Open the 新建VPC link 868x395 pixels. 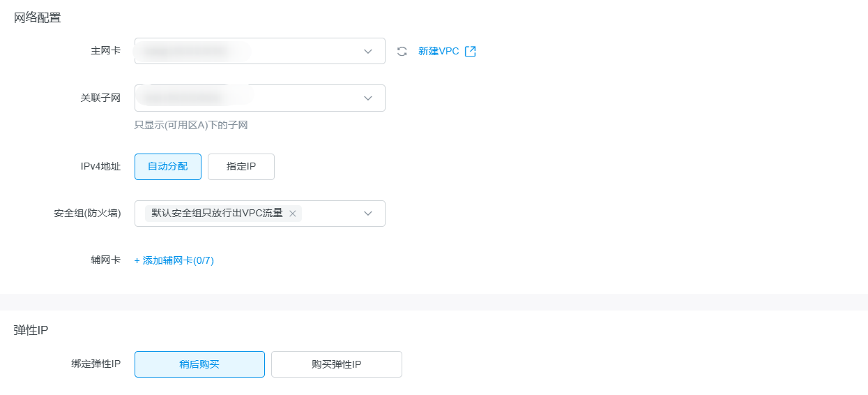439,51
